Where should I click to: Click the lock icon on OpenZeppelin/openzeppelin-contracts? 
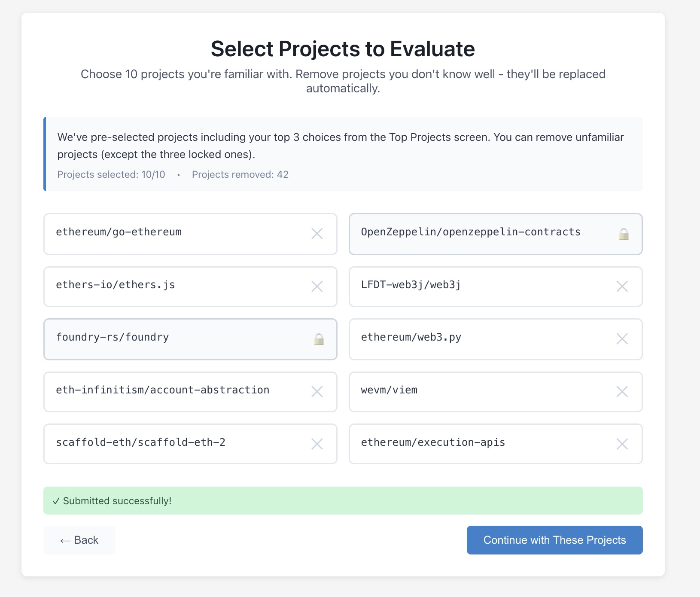(x=624, y=234)
